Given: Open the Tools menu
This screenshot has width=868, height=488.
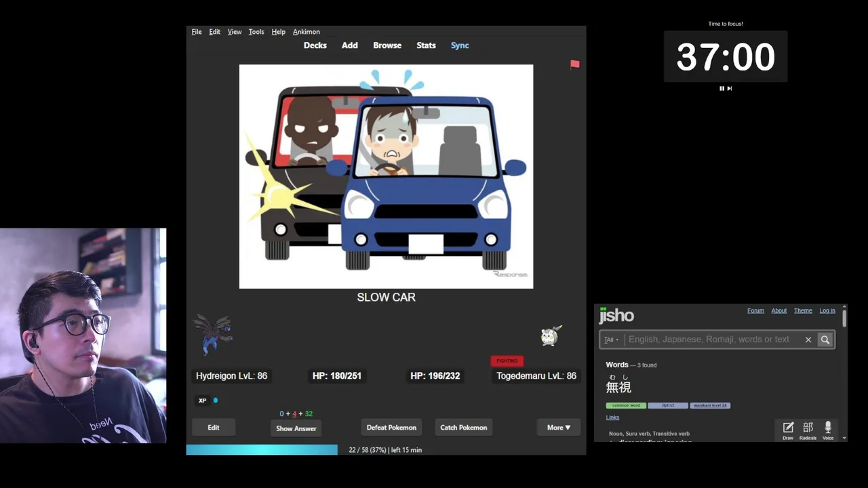Looking at the screenshot, I should tap(256, 32).
